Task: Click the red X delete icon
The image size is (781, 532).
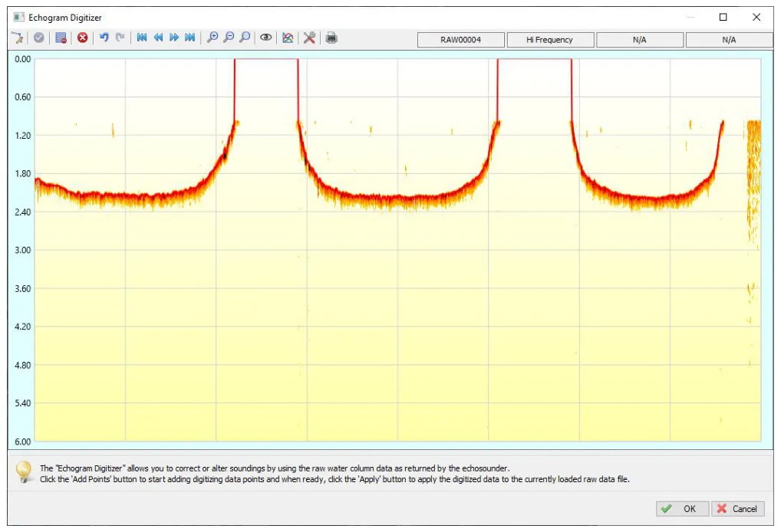Action: pos(83,38)
